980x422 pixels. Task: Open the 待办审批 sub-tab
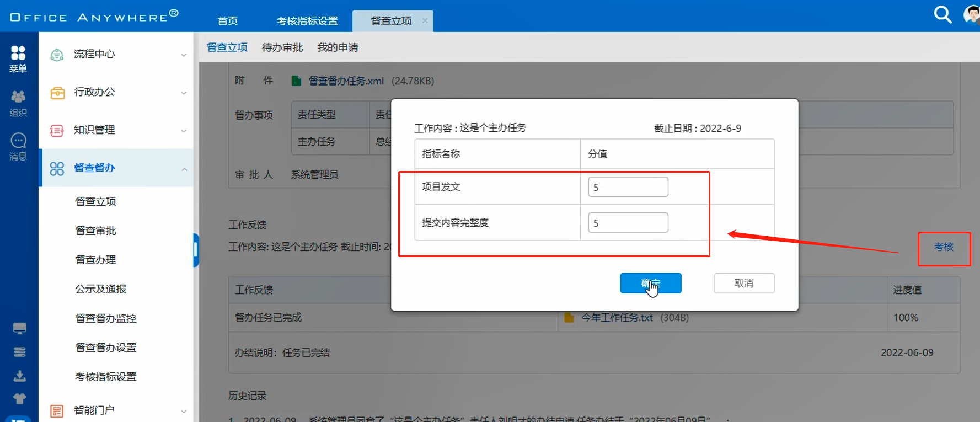tap(282, 47)
